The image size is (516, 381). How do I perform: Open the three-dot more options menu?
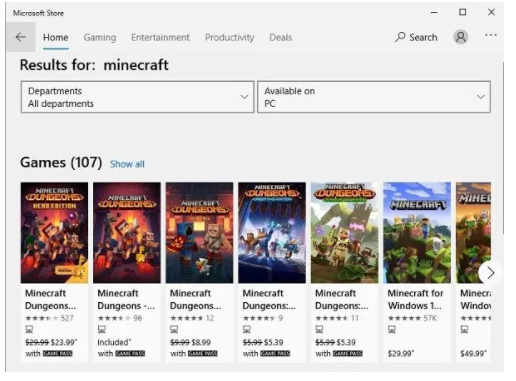[x=491, y=35]
